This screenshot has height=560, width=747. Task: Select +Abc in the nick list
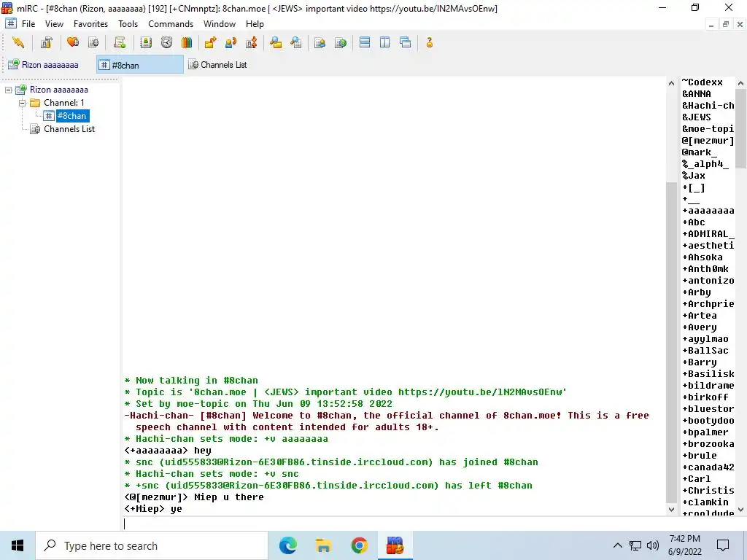click(694, 222)
